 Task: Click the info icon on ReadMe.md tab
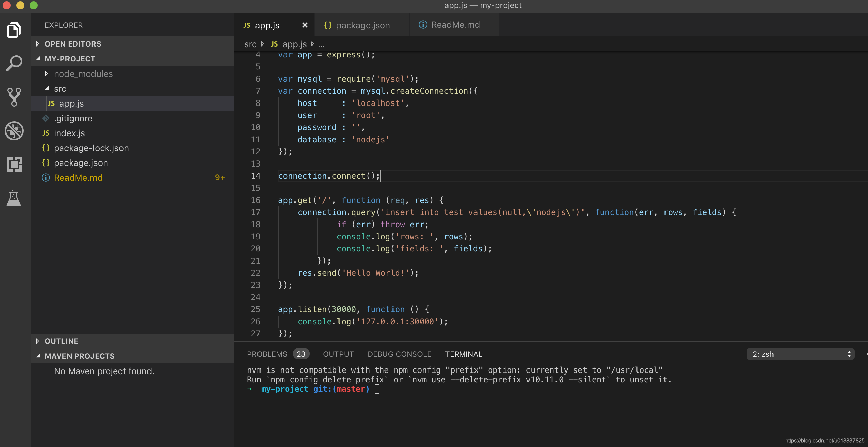coord(423,25)
